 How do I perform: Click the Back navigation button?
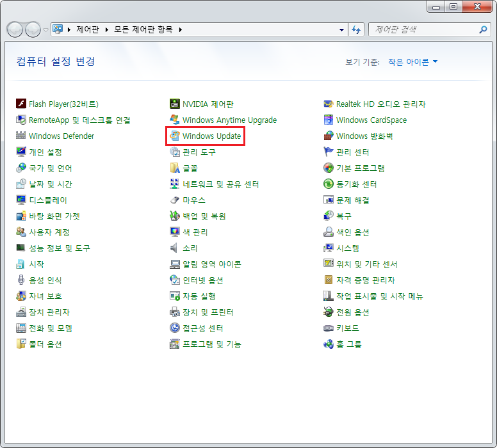click(15, 30)
